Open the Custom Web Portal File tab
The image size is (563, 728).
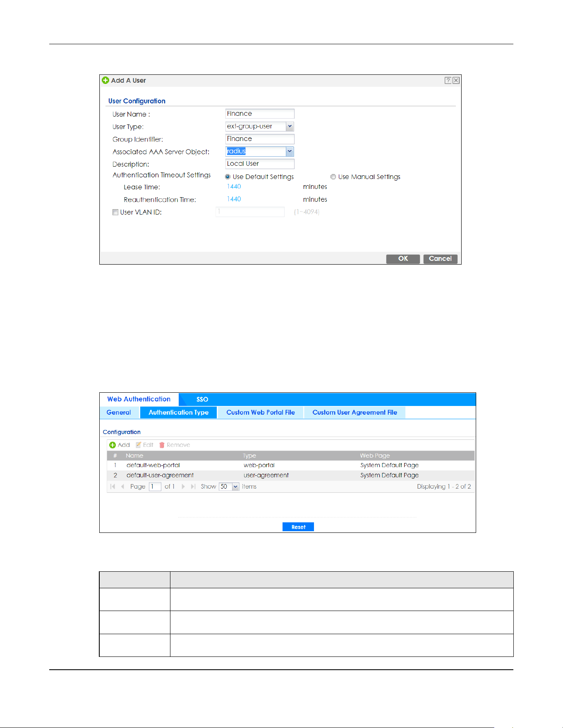pyautogui.click(x=261, y=413)
